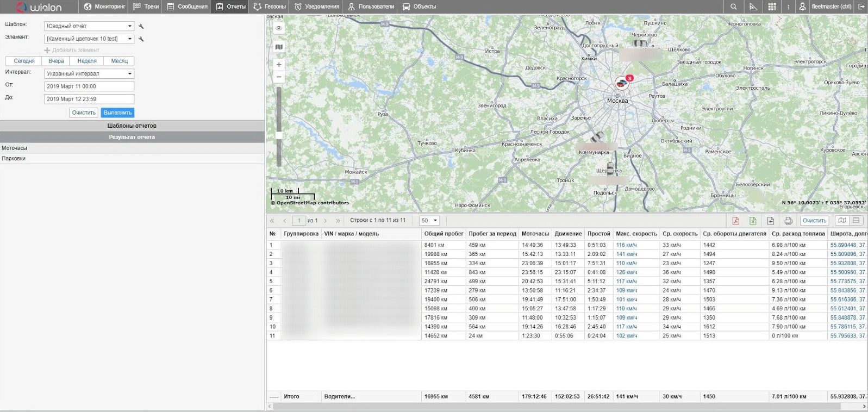Open the Уведомления menu tab
Viewport: 868px width, 412px height.
point(316,7)
